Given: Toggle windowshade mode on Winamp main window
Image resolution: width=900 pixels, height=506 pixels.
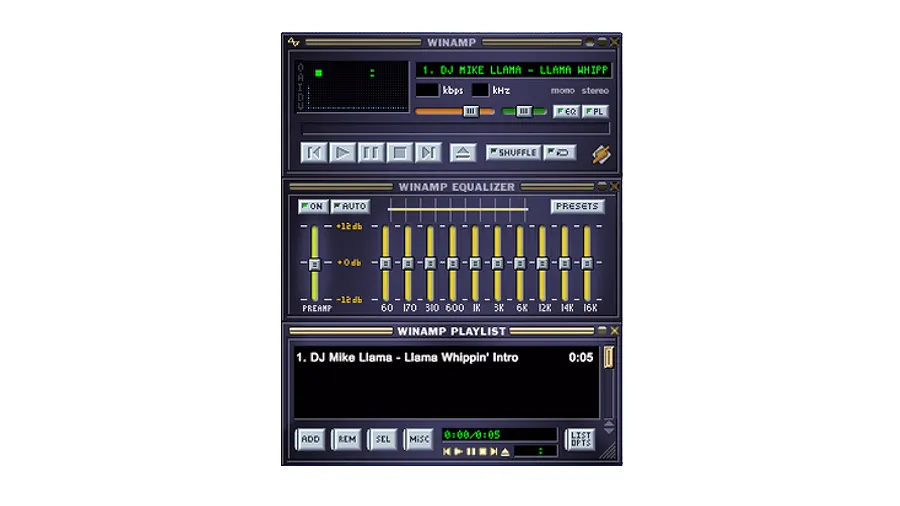Looking at the screenshot, I should pos(602,42).
